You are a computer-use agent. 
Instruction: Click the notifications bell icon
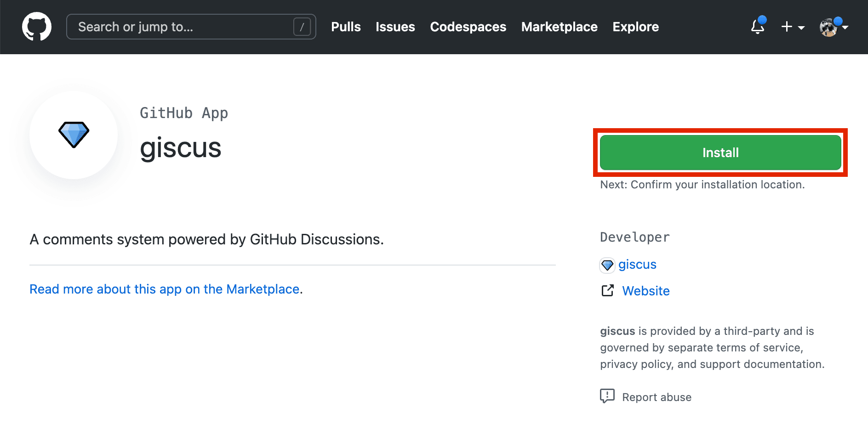coord(758,26)
